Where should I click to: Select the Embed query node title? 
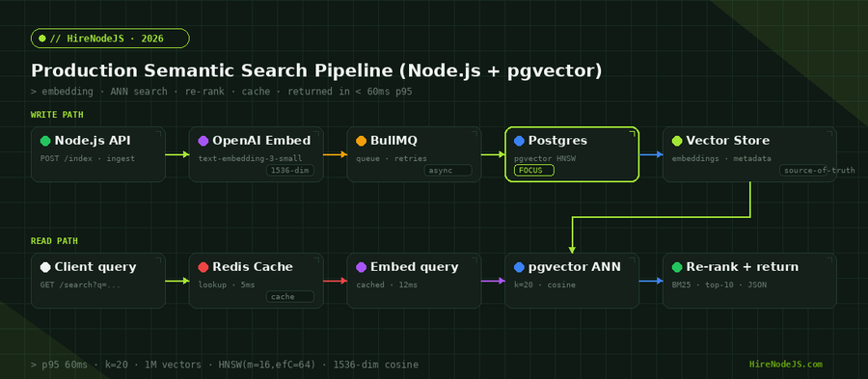click(414, 267)
